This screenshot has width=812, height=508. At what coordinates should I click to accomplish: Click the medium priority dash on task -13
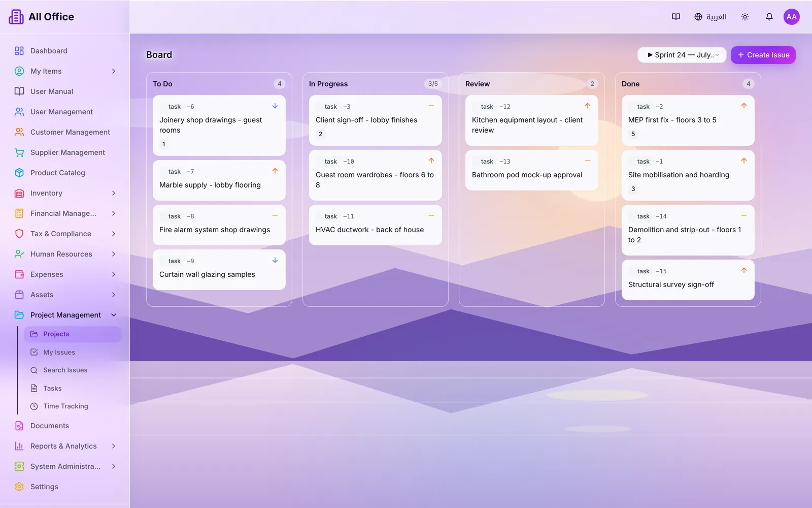click(x=588, y=161)
